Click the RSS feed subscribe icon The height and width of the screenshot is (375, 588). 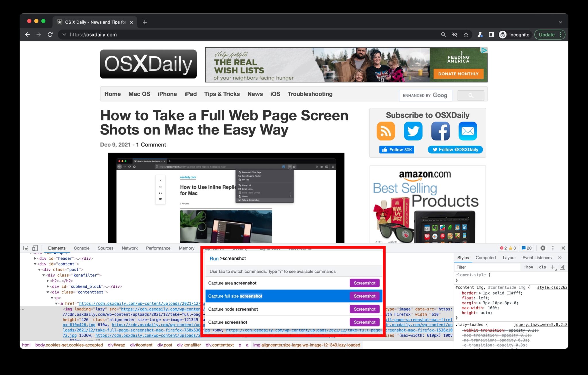pyautogui.click(x=386, y=131)
